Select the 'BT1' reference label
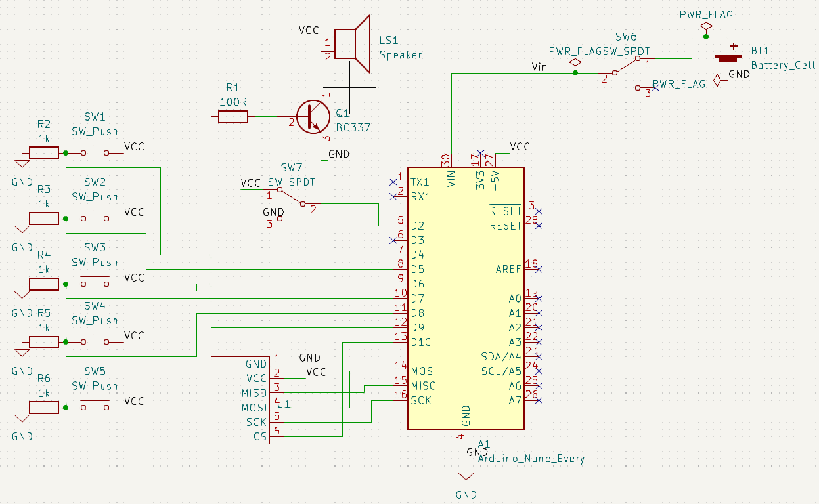The width and height of the screenshot is (819, 504). pos(761,51)
